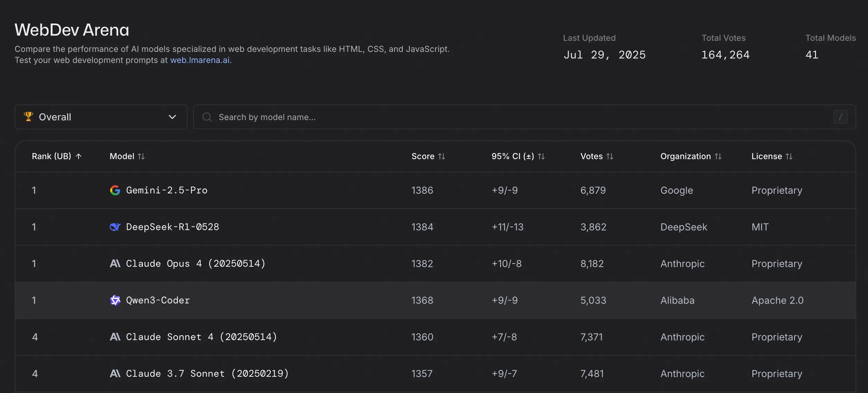Click score value 1384
This screenshot has height=393, width=868.
422,227
